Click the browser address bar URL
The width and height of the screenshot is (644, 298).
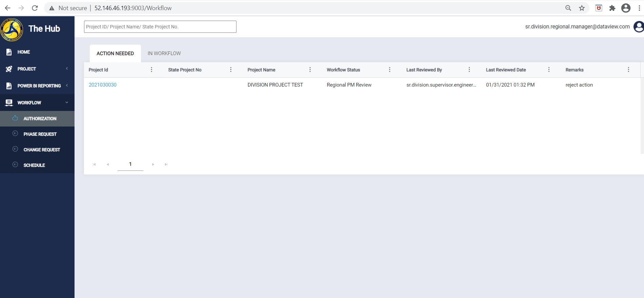click(133, 8)
